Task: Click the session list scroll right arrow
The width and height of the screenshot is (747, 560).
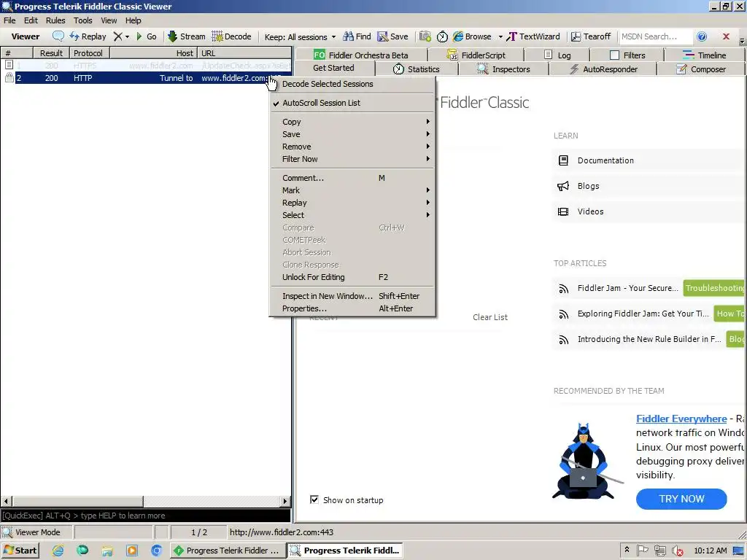Action: point(285,501)
